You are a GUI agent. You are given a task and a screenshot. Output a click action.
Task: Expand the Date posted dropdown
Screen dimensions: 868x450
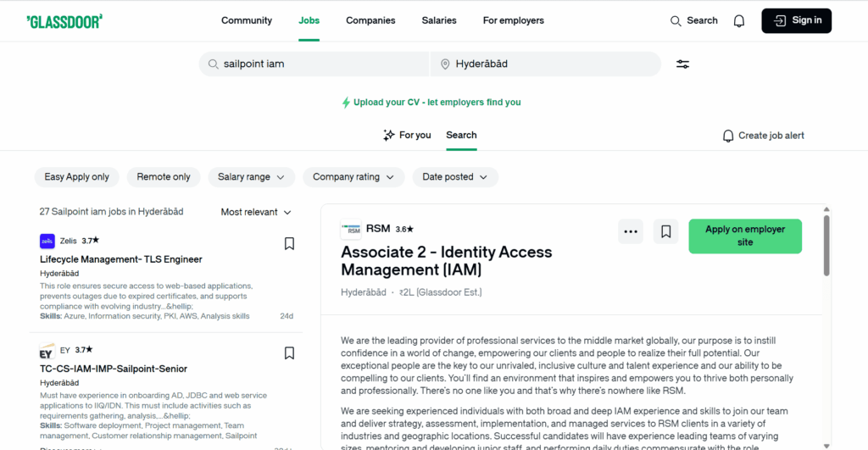coord(455,177)
